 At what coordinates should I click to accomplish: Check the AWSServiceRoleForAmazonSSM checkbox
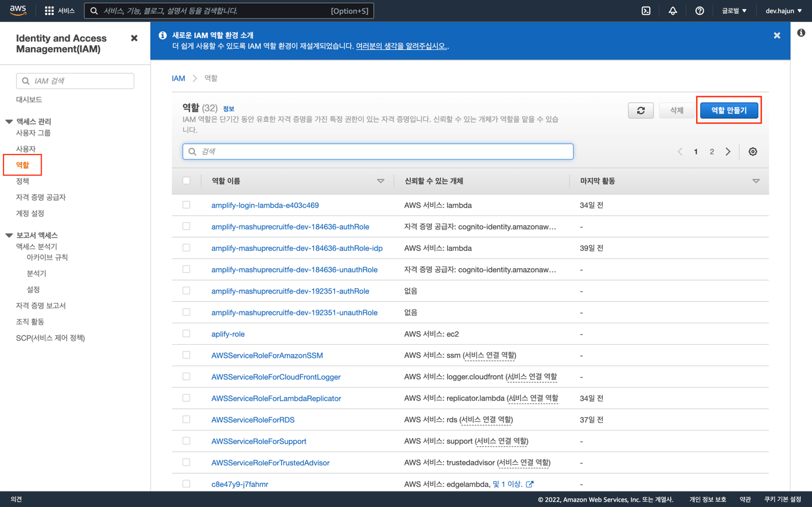(x=187, y=355)
